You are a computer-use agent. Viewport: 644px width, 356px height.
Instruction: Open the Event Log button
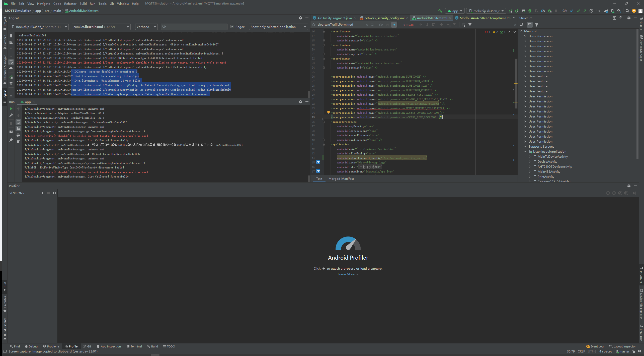tap(595, 346)
